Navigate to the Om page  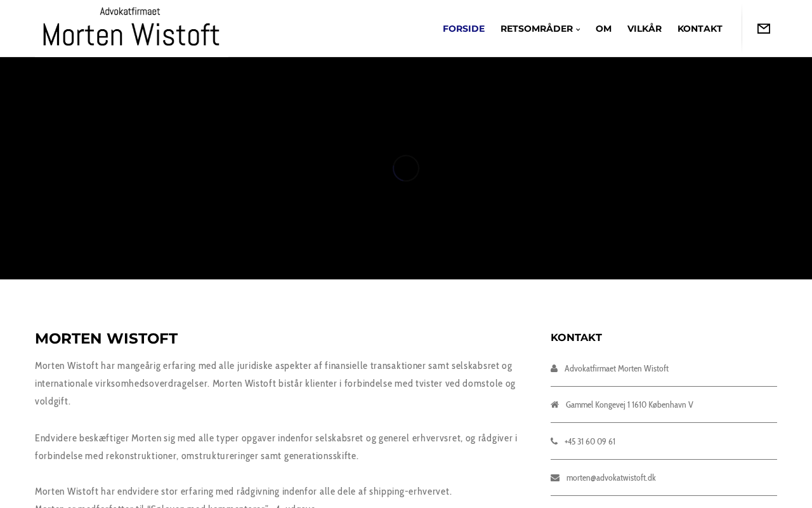[603, 29]
